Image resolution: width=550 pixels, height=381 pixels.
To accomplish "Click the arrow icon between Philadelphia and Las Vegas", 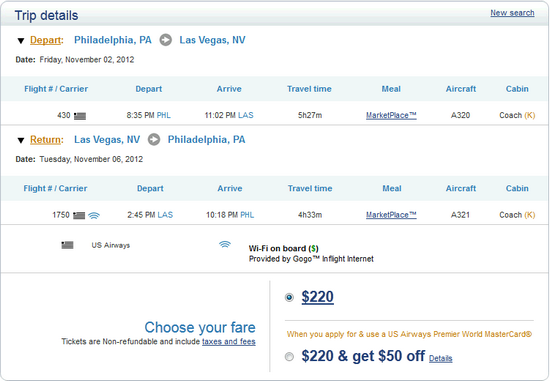I will pyautogui.click(x=166, y=40).
